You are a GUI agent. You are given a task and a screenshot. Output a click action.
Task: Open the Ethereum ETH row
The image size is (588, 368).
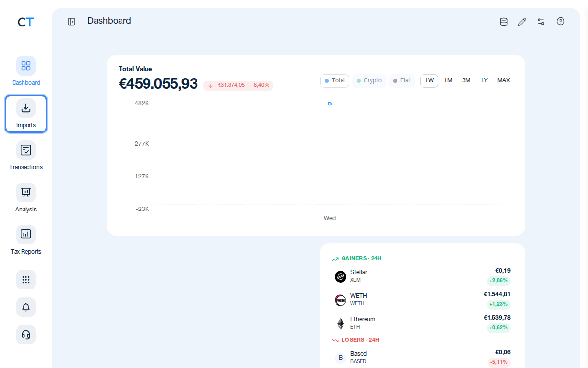pyautogui.click(x=422, y=324)
